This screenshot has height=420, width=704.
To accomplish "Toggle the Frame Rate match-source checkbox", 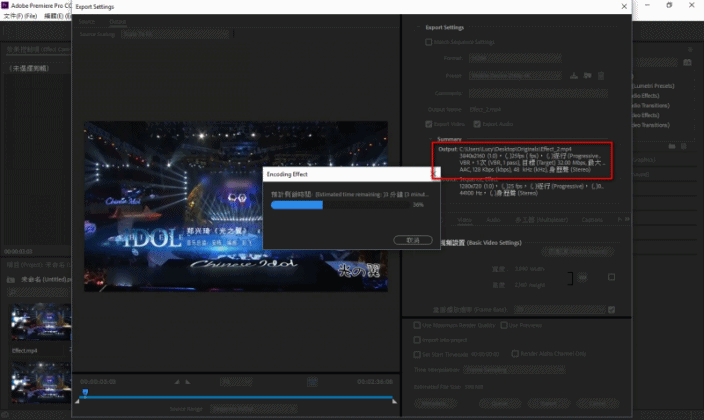I will [611, 309].
